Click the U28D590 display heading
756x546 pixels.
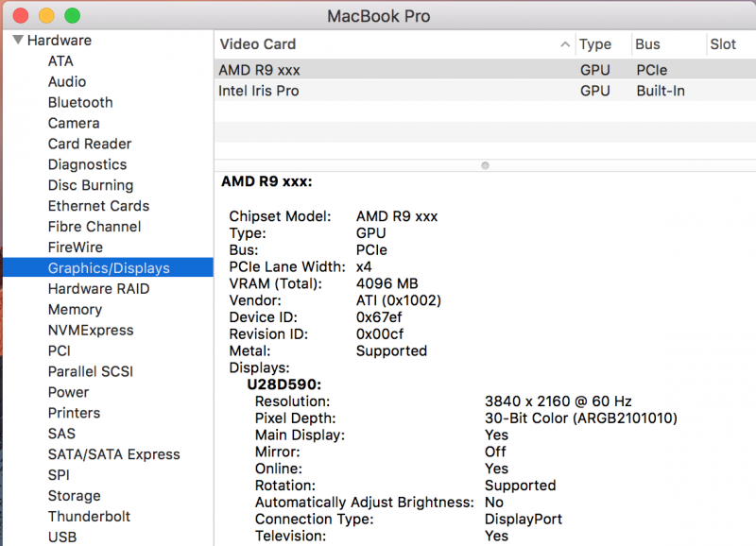(x=284, y=384)
